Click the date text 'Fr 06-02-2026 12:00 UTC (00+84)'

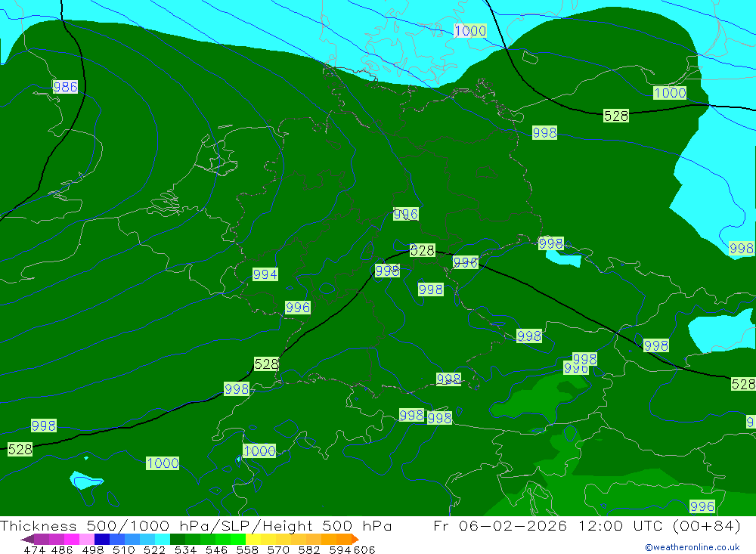[587, 525]
